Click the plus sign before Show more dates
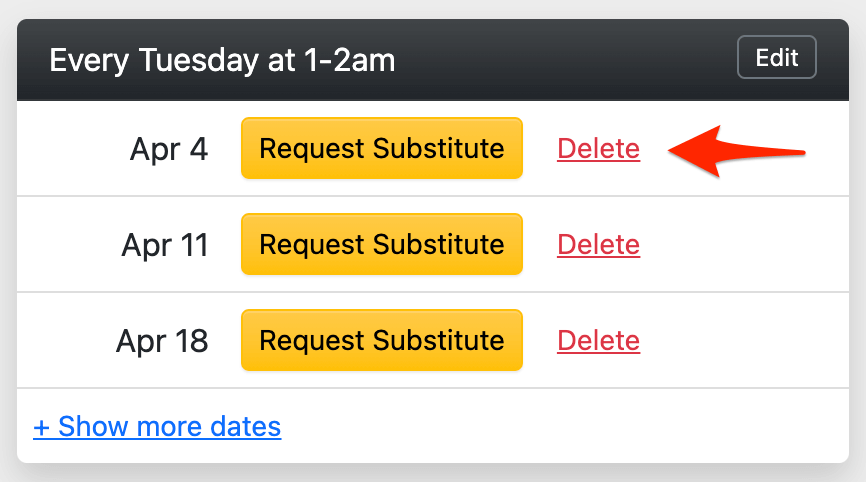 [41, 428]
